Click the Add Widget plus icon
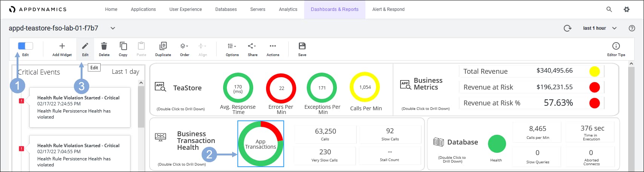This screenshot has height=172, width=644. coord(62,46)
